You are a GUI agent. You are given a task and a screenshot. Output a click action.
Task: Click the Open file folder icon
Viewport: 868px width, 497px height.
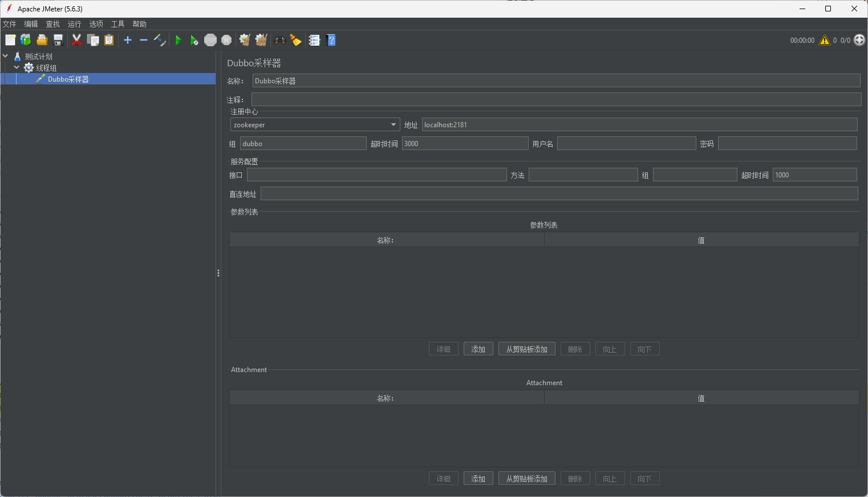[x=42, y=40]
